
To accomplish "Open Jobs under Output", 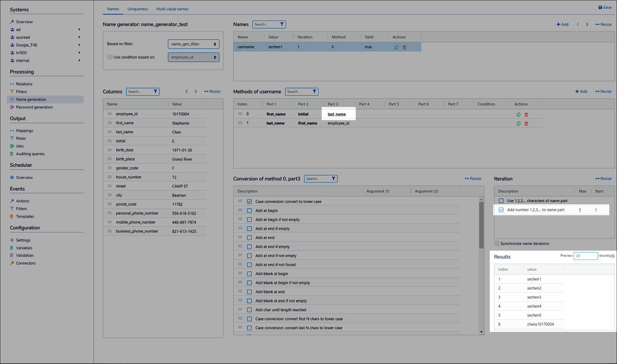I will [x=20, y=146].
